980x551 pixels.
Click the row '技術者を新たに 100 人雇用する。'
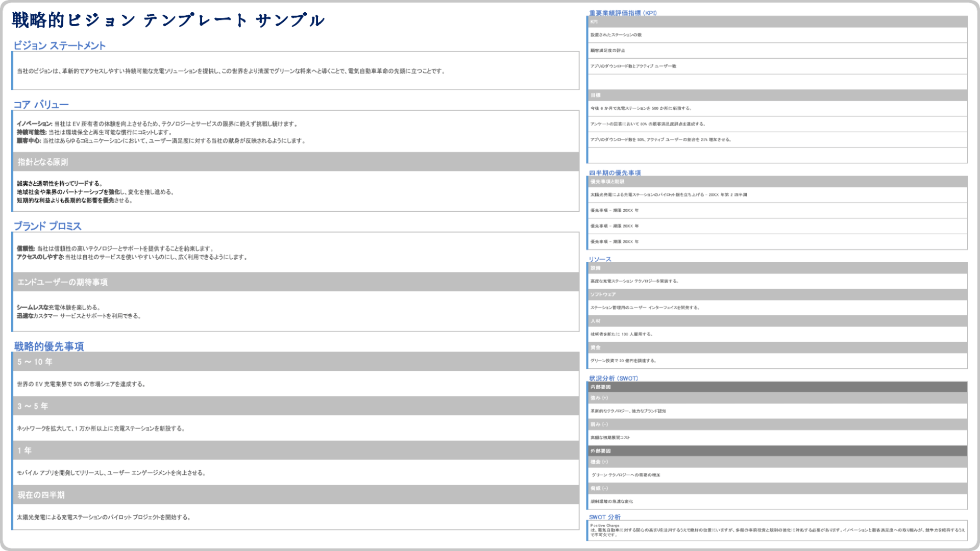pyautogui.click(x=778, y=334)
